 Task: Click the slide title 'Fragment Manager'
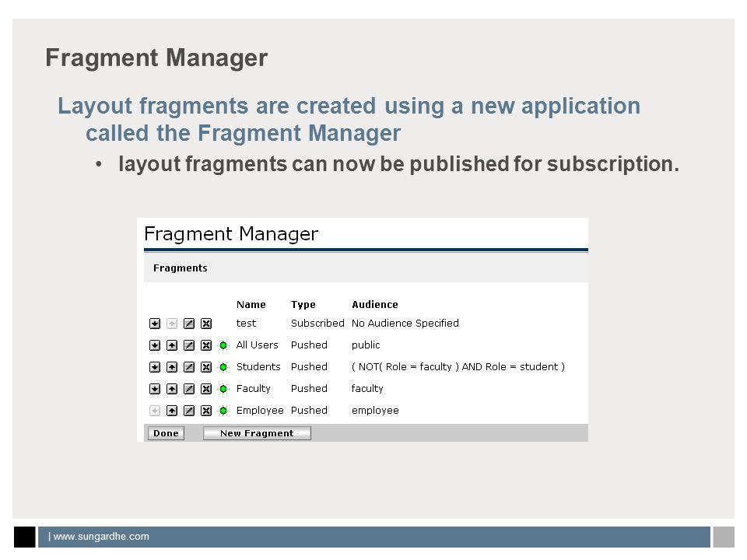[156, 58]
